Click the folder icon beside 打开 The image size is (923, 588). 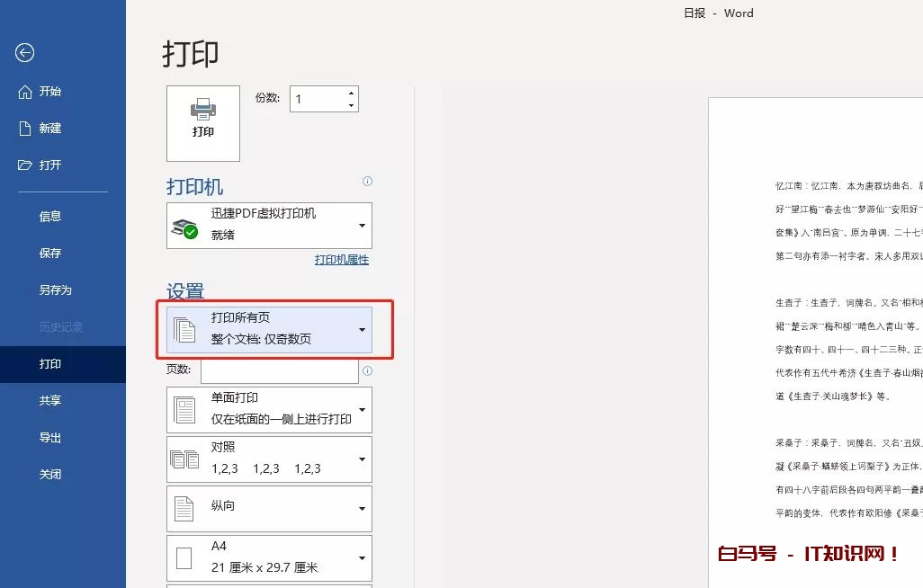[25, 165]
